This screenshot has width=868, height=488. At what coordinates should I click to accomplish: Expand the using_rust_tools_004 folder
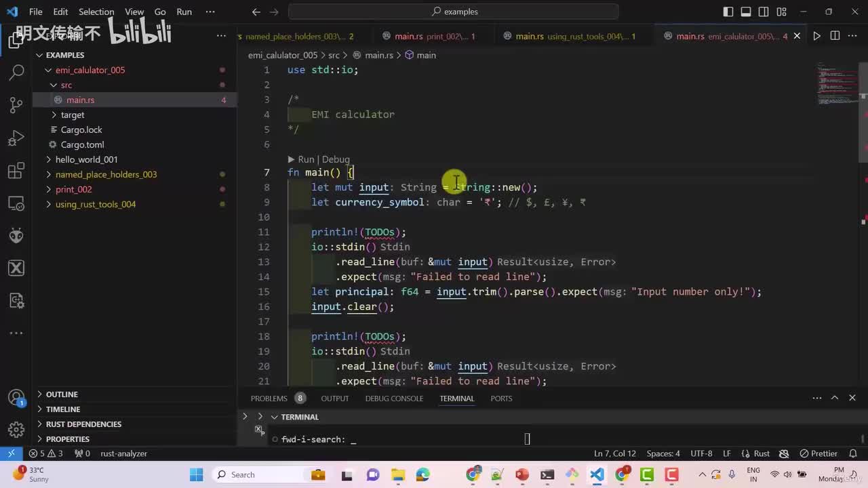click(x=96, y=204)
